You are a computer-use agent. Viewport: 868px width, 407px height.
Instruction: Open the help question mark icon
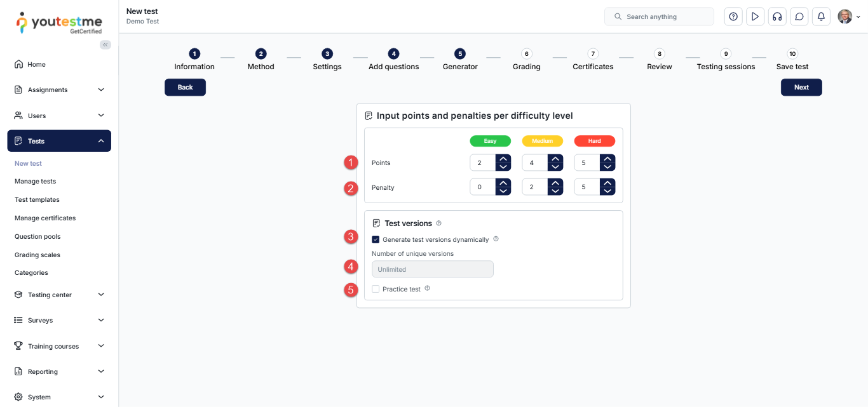(x=733, y=17)
